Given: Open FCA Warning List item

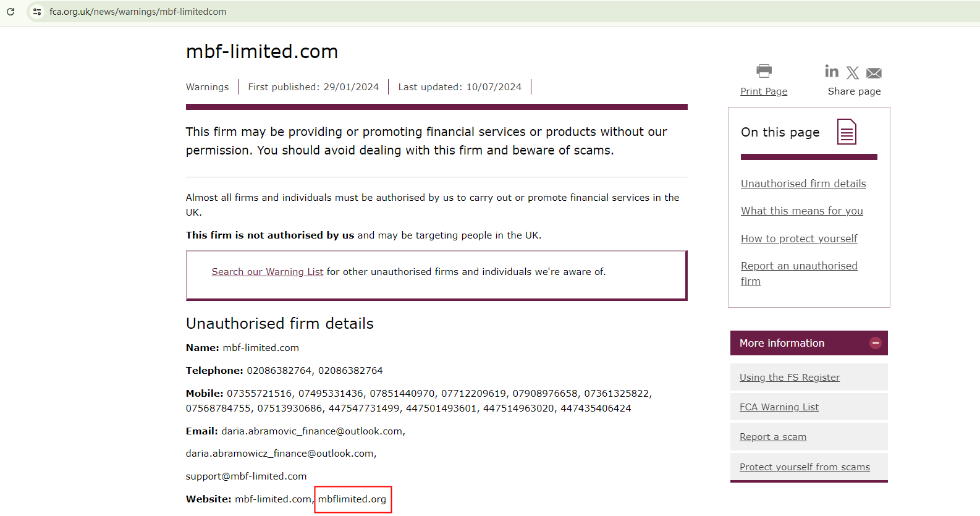Looking at the screenshot, I should point(779,407).
